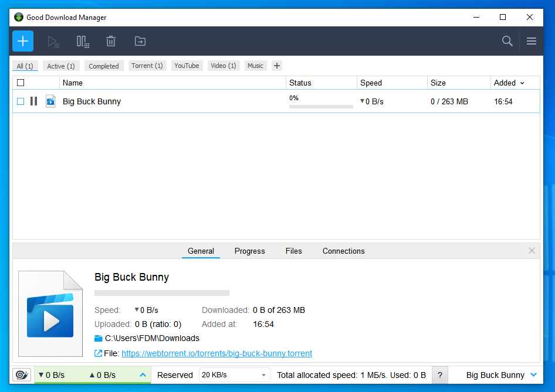Click the snail speed limit icon

[x=22, y=375]
